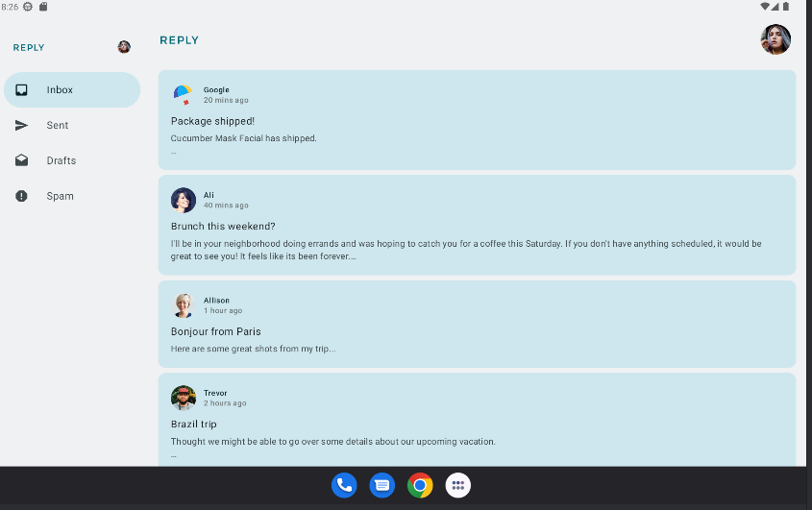Click 'Here are some great shots' preview text
The image size is (812, 510).
tap(254, 349)
